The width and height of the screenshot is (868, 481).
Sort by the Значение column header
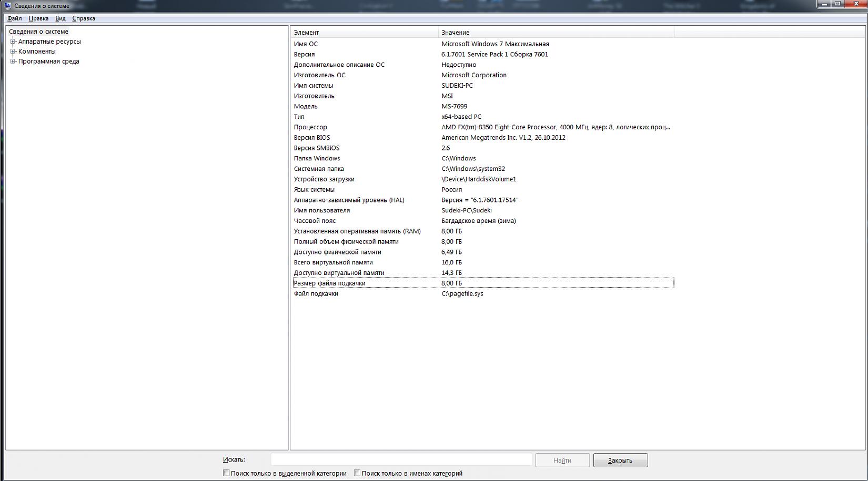point(556,33)
